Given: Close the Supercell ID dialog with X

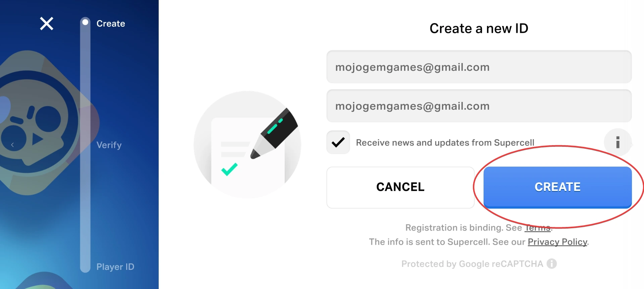Looking at the screenshot, I should [x=47, y=24].
